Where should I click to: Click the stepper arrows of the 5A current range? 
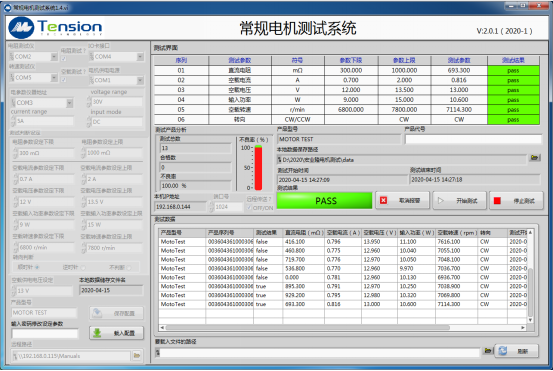point(13,121)
